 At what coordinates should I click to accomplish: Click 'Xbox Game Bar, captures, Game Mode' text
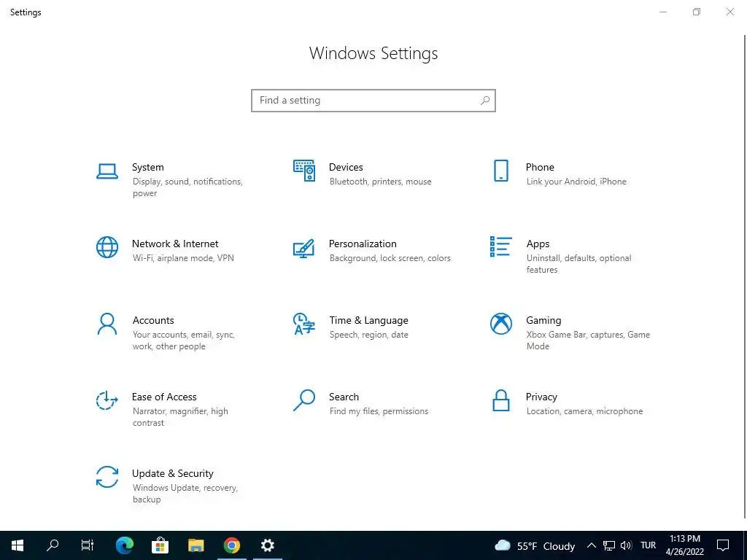pos(588,341)
